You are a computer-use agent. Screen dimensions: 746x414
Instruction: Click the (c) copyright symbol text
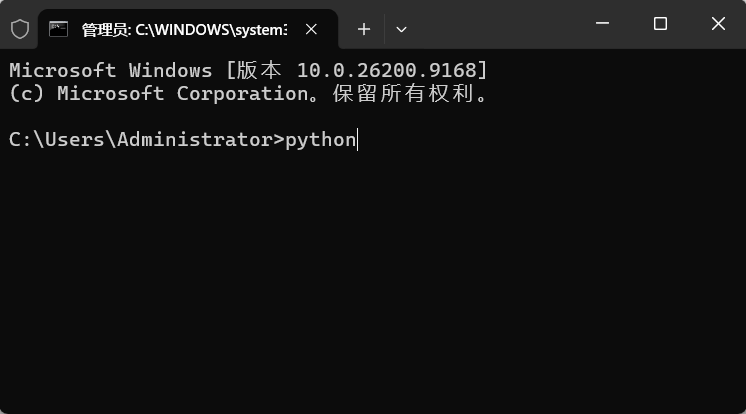click(x=27, y=93)
